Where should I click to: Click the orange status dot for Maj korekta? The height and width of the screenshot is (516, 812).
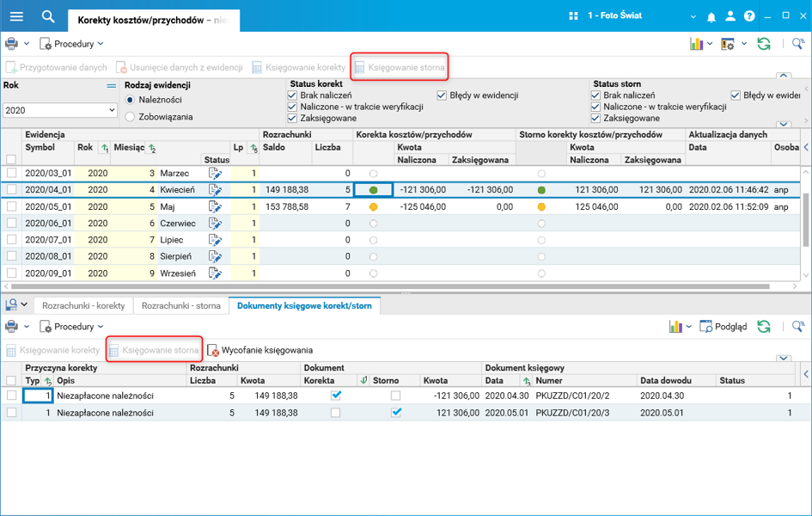pos(373,207)
